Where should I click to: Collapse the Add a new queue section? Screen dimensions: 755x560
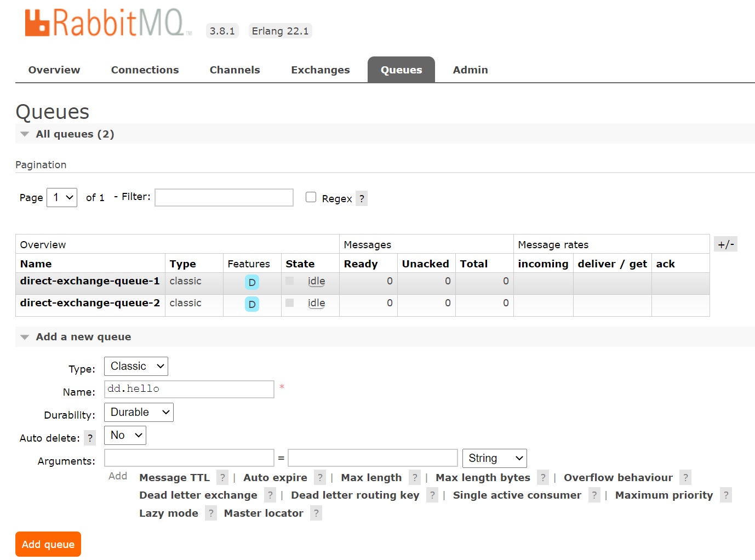83,336
